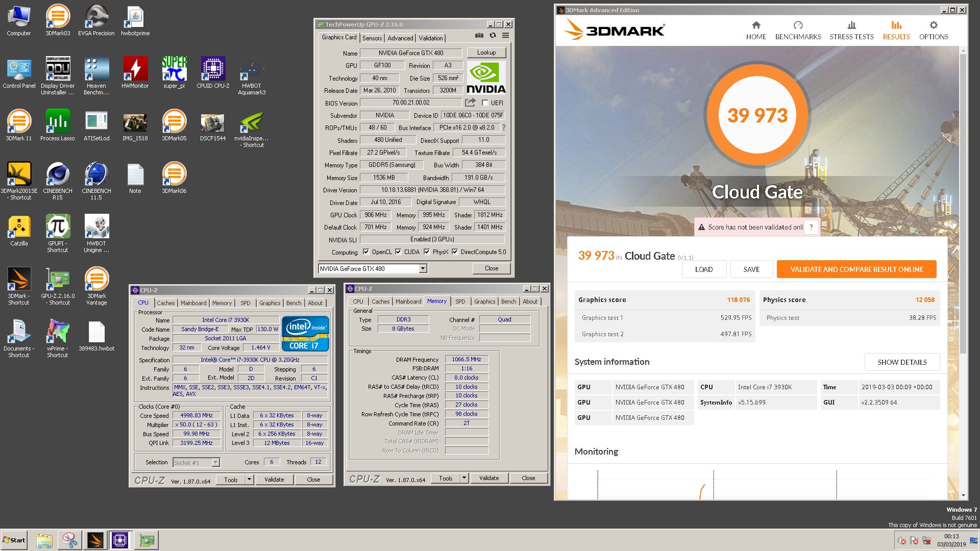Click the taskbar clock showing 00:13
980x551 pixels.
click(951, 540)
